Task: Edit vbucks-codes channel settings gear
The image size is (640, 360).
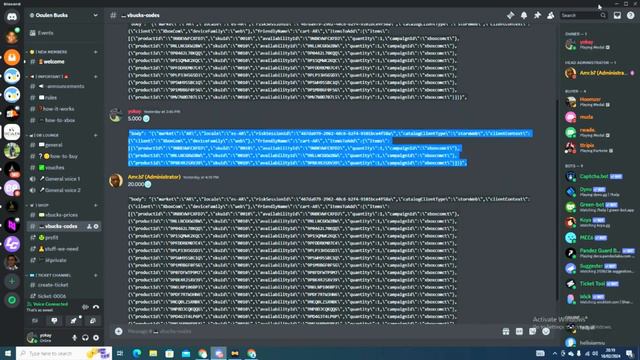Action: (96, 226)
